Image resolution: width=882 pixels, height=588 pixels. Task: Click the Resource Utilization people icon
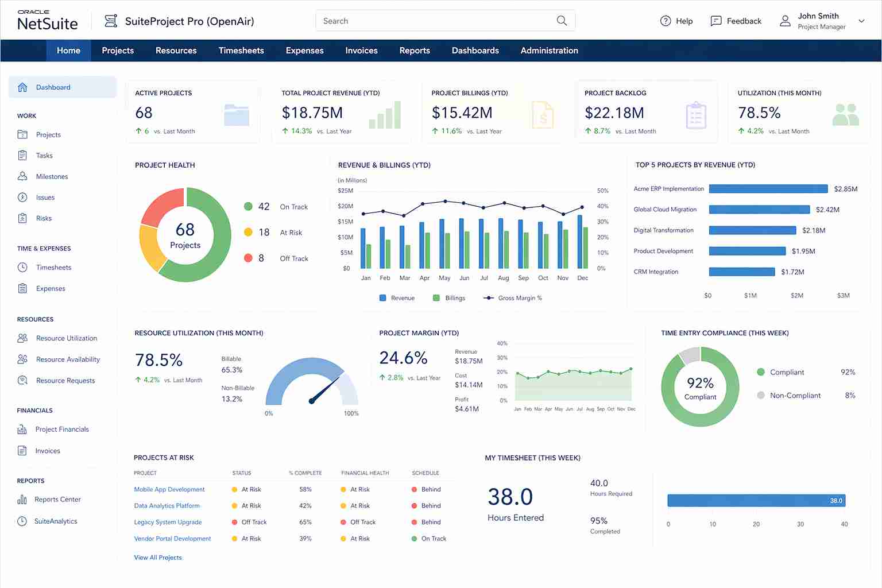22,338
